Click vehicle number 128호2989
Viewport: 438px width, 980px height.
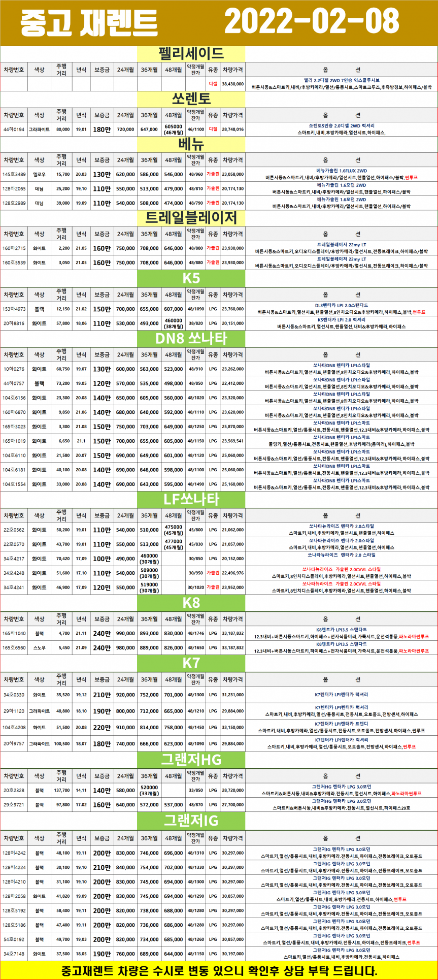click(14, 203)
